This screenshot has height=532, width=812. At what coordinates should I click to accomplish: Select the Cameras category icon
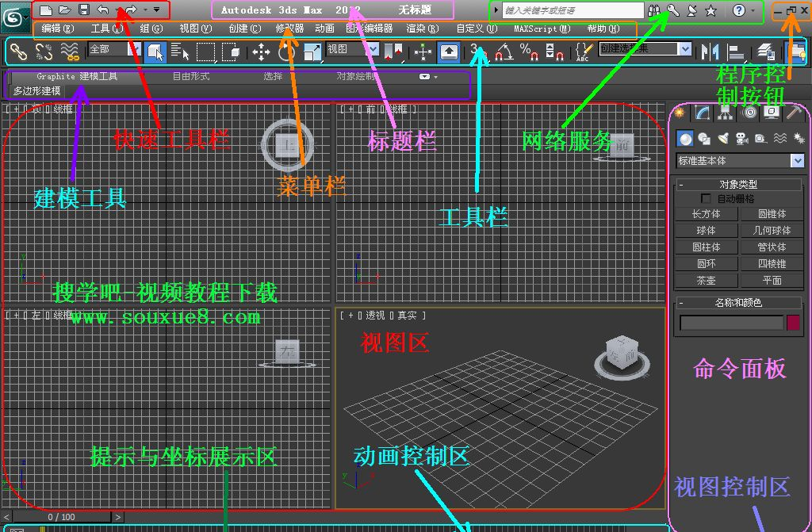tap(742, 138)
